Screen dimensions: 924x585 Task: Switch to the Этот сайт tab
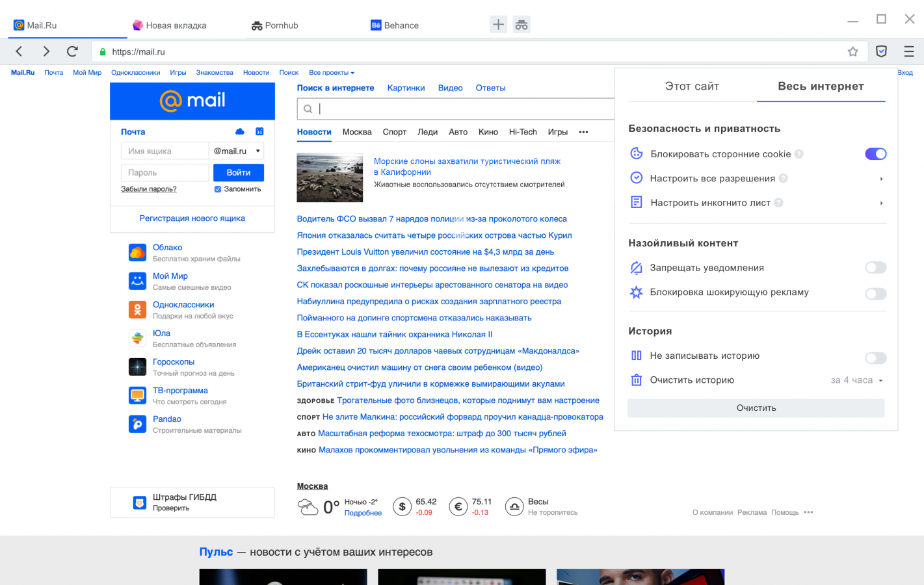click(x=692, y=86)
